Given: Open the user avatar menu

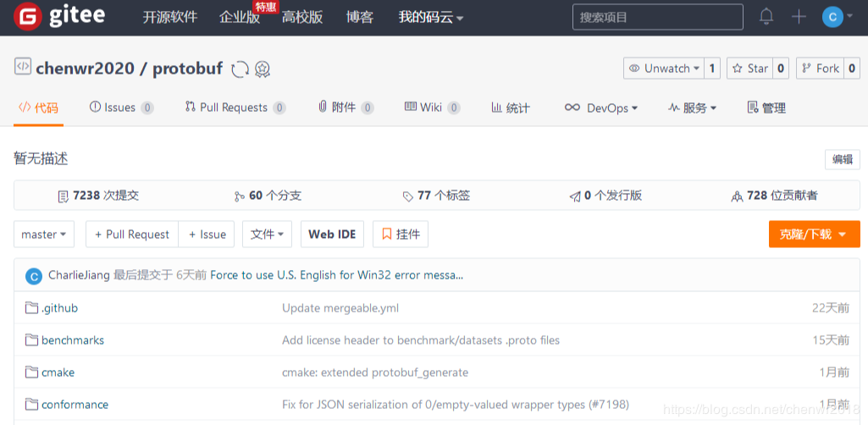Looking at the screenshot, I should point(837,17).
